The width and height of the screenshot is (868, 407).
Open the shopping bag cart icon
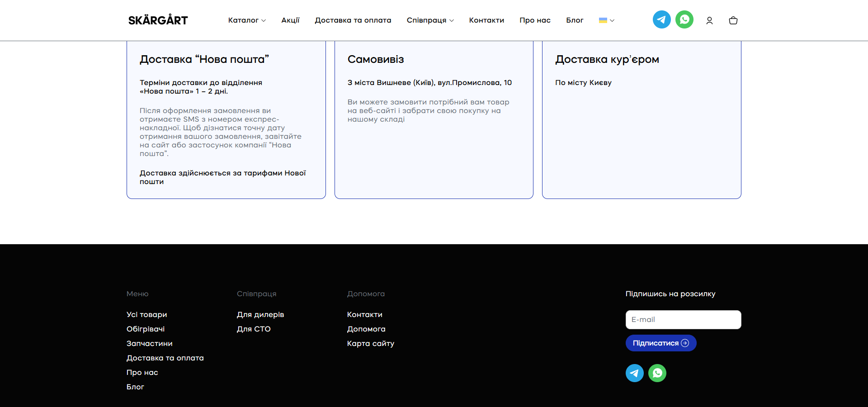(733, 20)
